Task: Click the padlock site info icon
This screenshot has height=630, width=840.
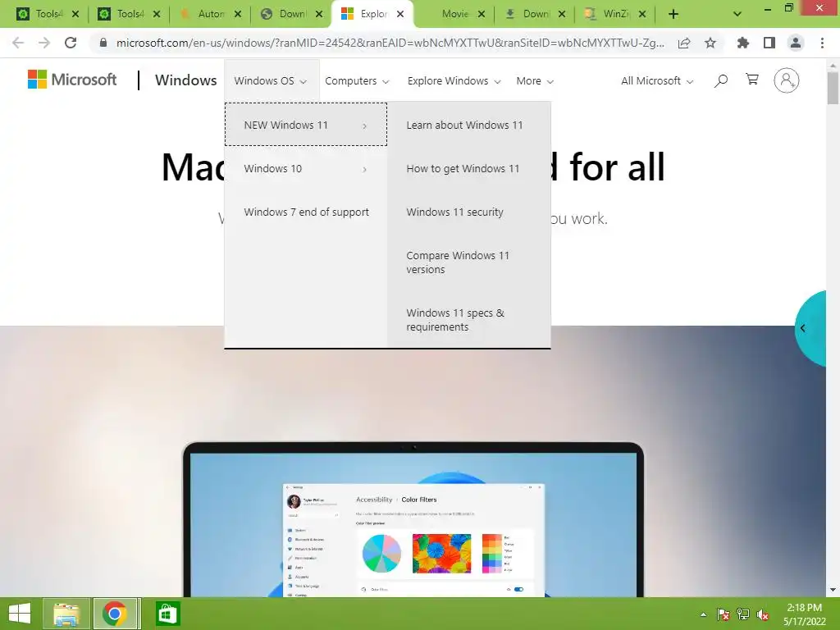Action: coord(103,43)
